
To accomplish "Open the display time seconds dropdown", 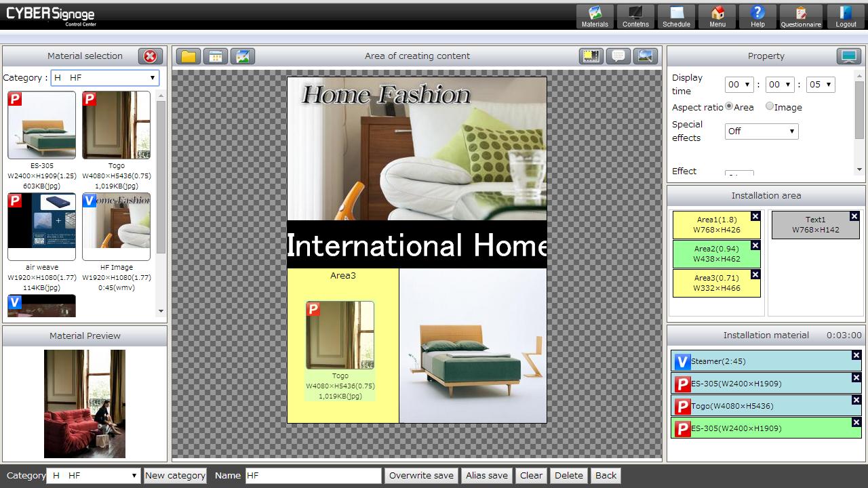I will [x=821, y=85].
